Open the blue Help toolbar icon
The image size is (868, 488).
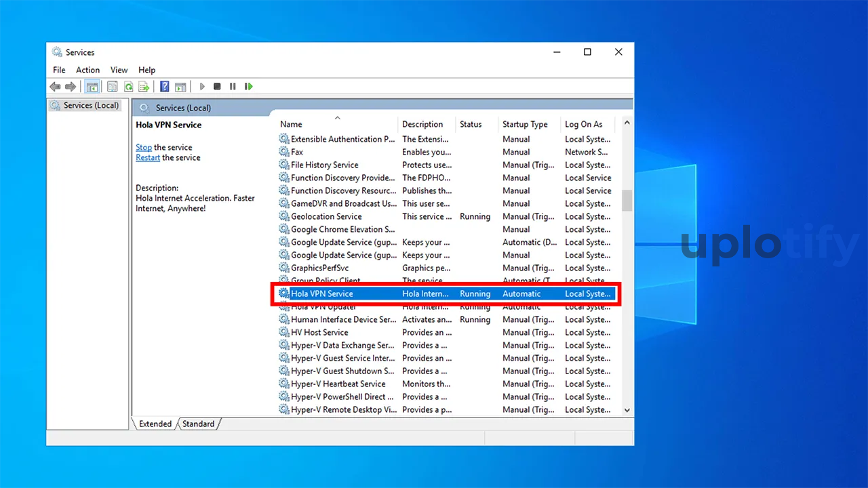165,87
